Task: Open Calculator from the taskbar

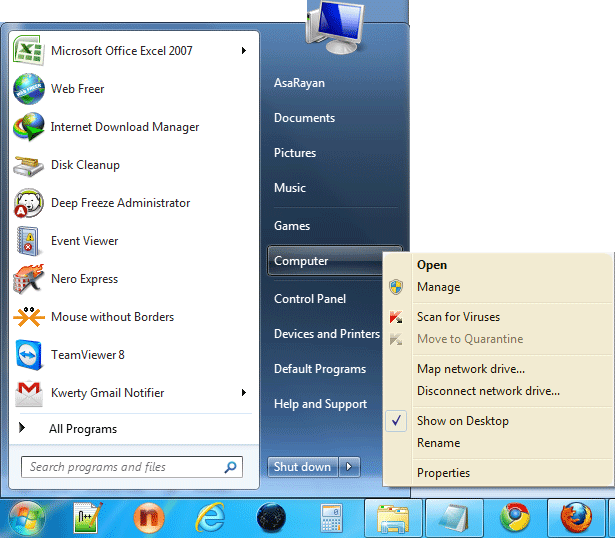Action: [332, 518]
